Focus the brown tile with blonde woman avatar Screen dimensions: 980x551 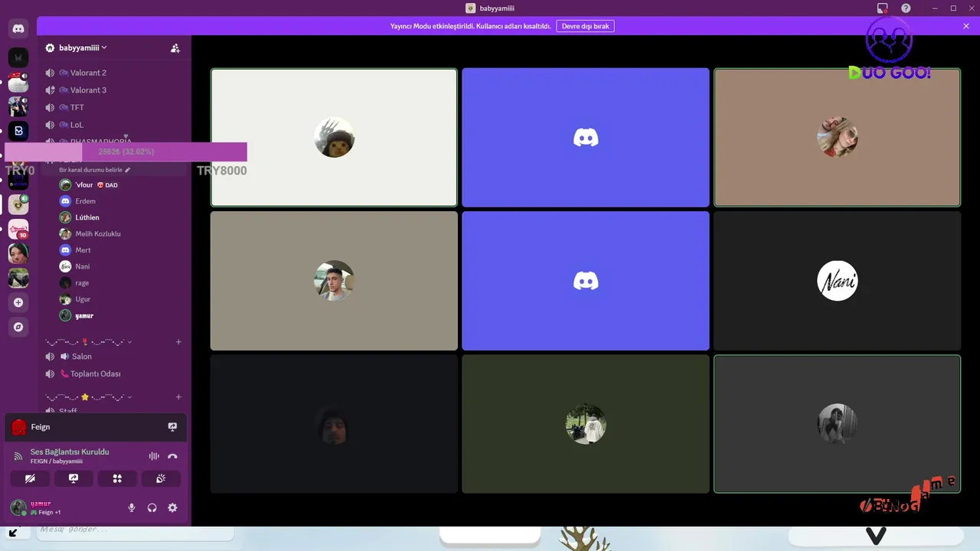[837, 138]
